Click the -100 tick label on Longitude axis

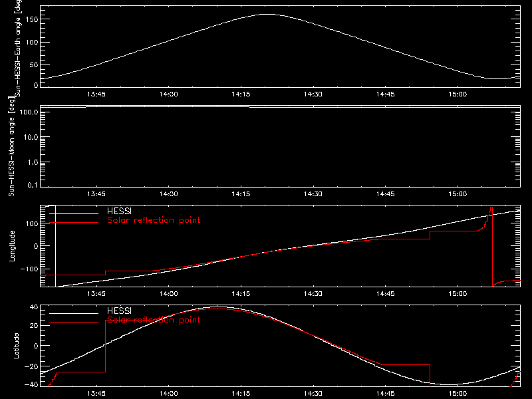[29, 269]
